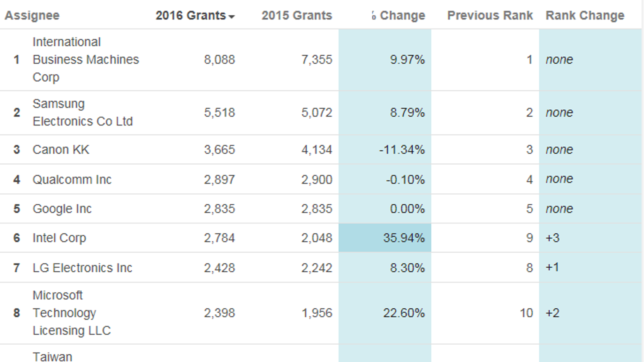Click the Canon KK assignee name
The height and width of the screenshot is (362, 644).
click(61, 150)
